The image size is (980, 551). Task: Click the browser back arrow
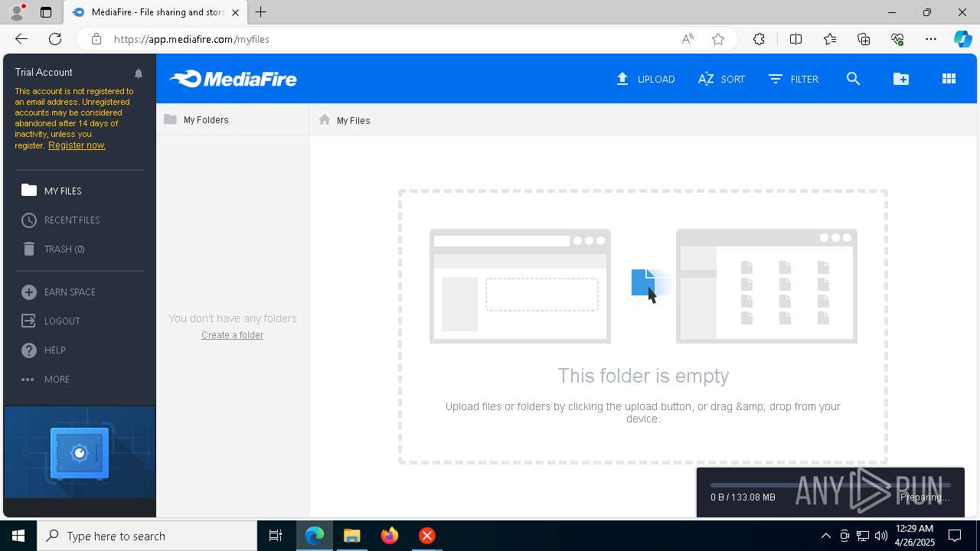(x=21, y=39)
